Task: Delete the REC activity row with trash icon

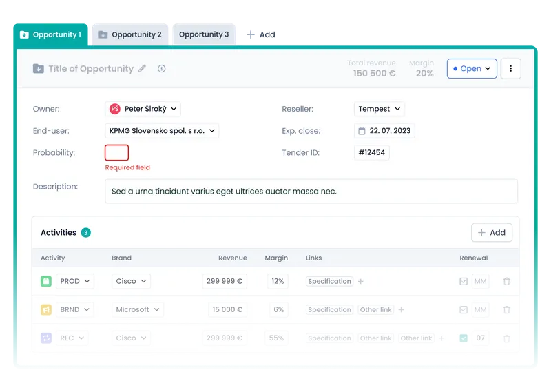Action: coord(507,338)
